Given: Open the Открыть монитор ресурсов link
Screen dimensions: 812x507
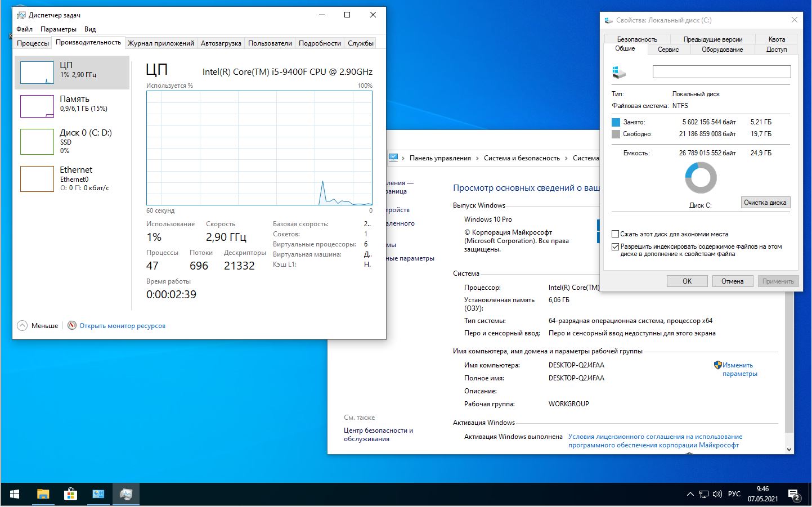Looking at the screenshot, I should (122, 326).
